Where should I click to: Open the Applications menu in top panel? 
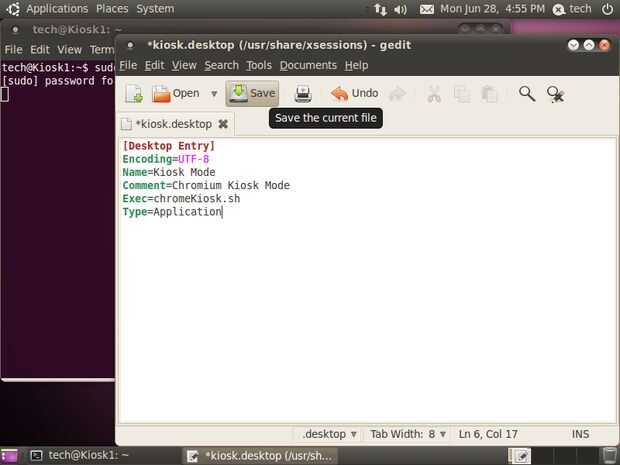pyautogui.click(x=57, y=9)
